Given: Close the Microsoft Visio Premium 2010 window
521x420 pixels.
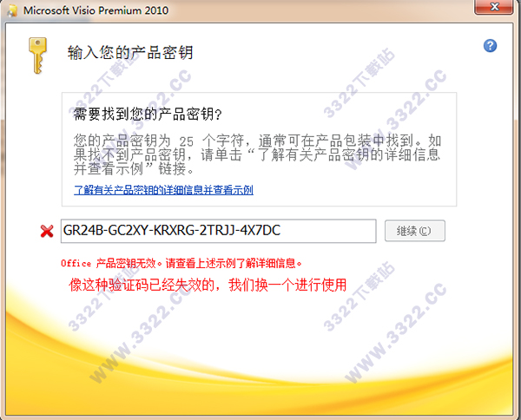Looking at the screenshot, I should pos(494,7).
